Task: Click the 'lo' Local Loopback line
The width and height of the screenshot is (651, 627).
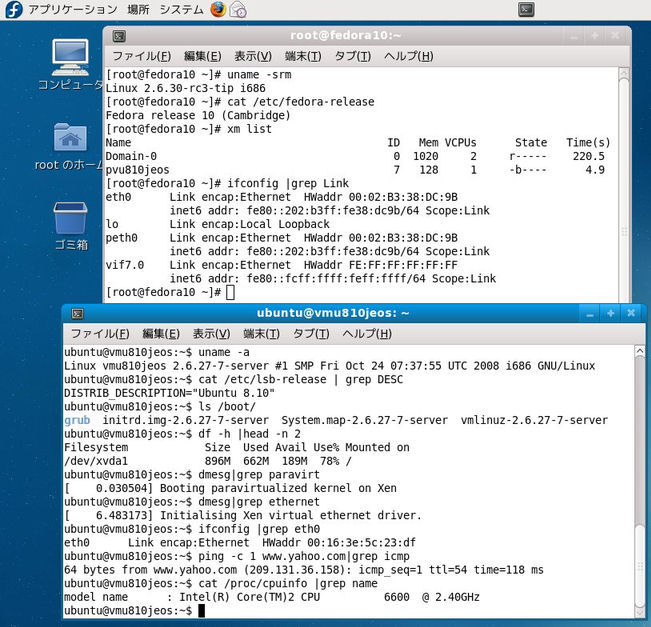Action: (218, 224)
